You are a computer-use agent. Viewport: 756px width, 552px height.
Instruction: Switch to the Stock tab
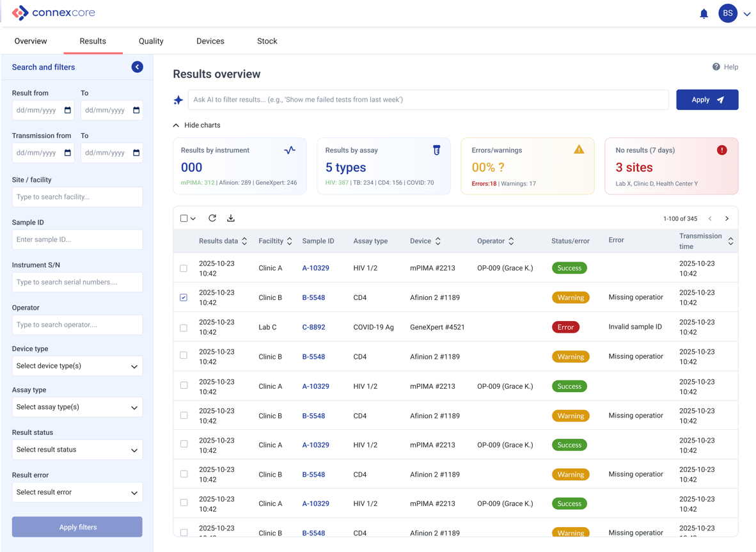267,41
